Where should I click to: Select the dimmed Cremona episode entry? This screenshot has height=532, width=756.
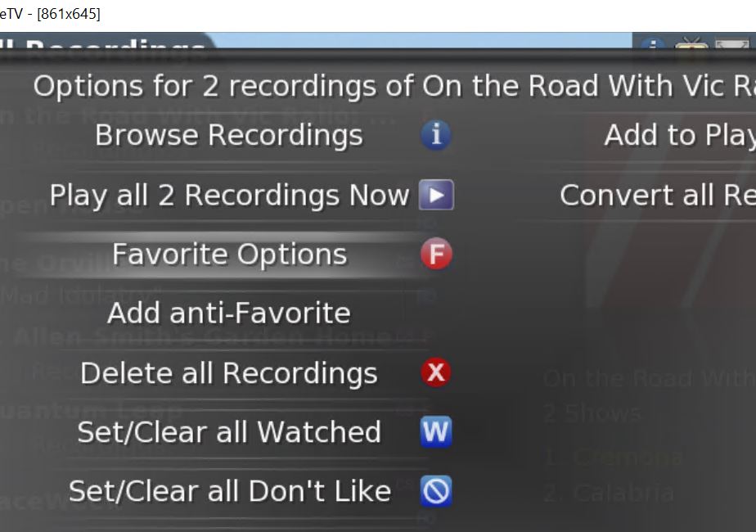(x=614, y=457)
